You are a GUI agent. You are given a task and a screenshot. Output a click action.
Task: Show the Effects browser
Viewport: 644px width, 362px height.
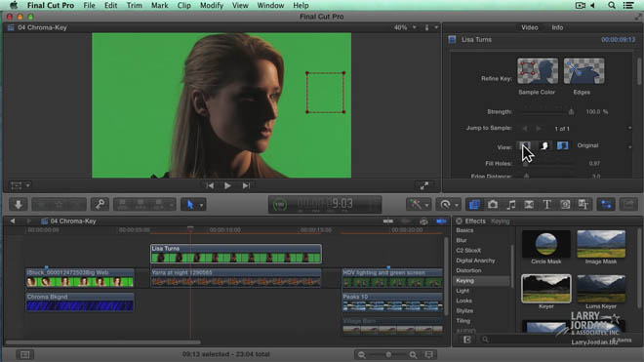(x=474, y=204)
